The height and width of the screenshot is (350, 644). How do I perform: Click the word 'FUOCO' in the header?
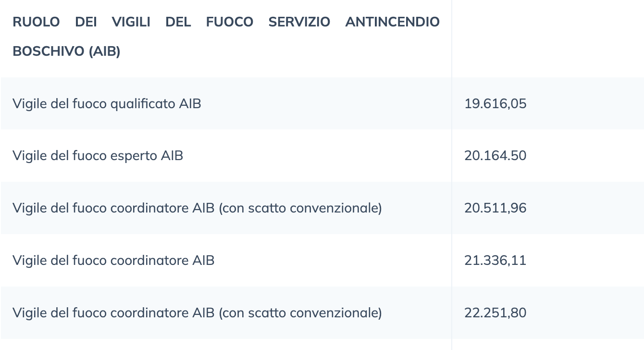click(x=230, y=22)
